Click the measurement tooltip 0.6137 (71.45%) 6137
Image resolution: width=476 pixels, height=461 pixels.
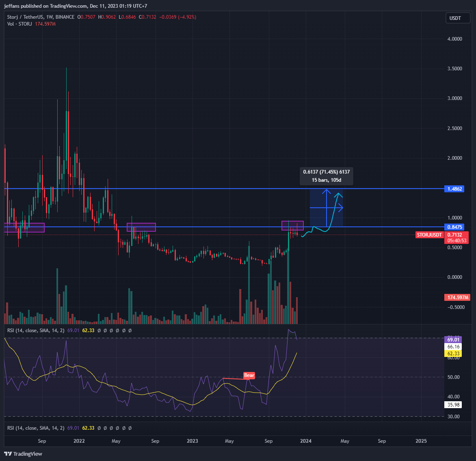pos(327,172)
